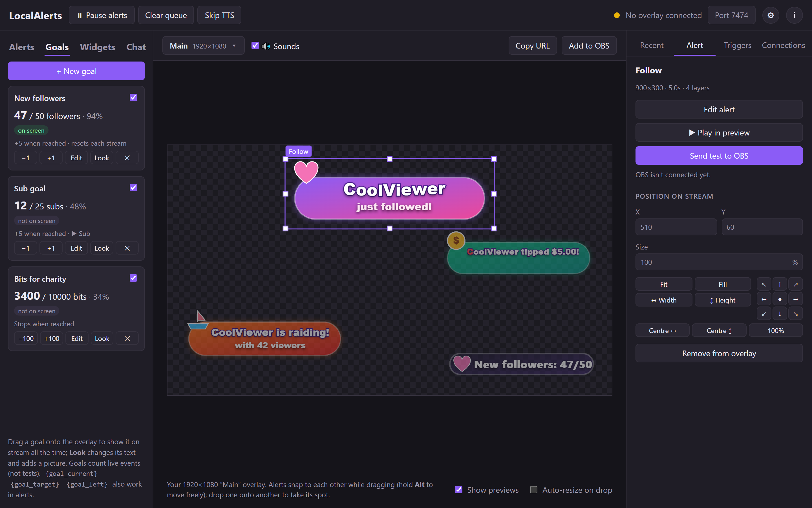812x508 pixels.
Task: Align alert to top edge
Action: 780,284
